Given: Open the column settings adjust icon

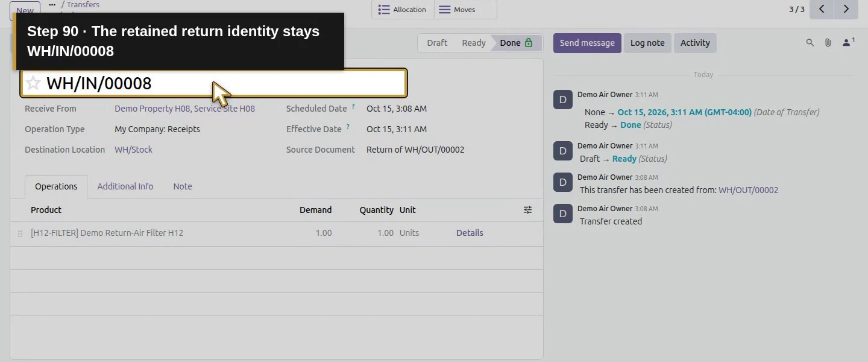Looking at the screenshot, I should (527, 210).
